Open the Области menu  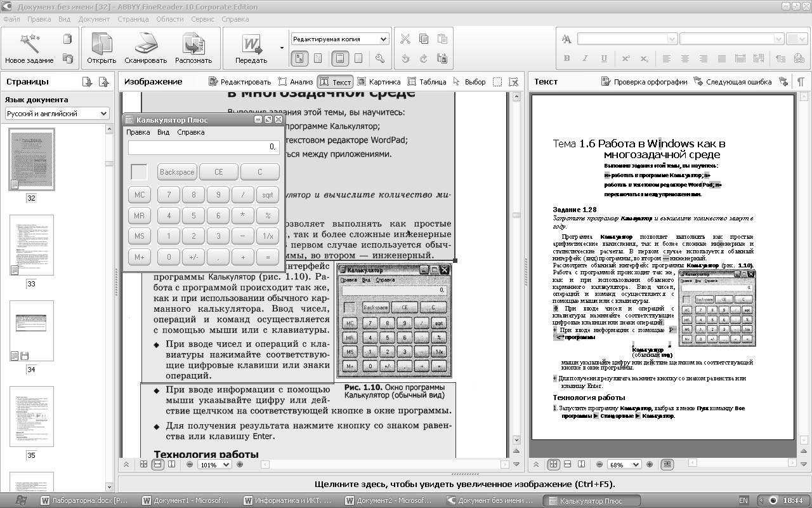tap(169, 19)
